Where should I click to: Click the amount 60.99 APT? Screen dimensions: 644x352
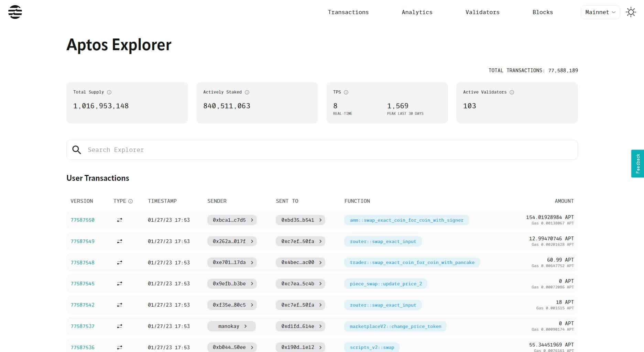[x=560, y=260]
